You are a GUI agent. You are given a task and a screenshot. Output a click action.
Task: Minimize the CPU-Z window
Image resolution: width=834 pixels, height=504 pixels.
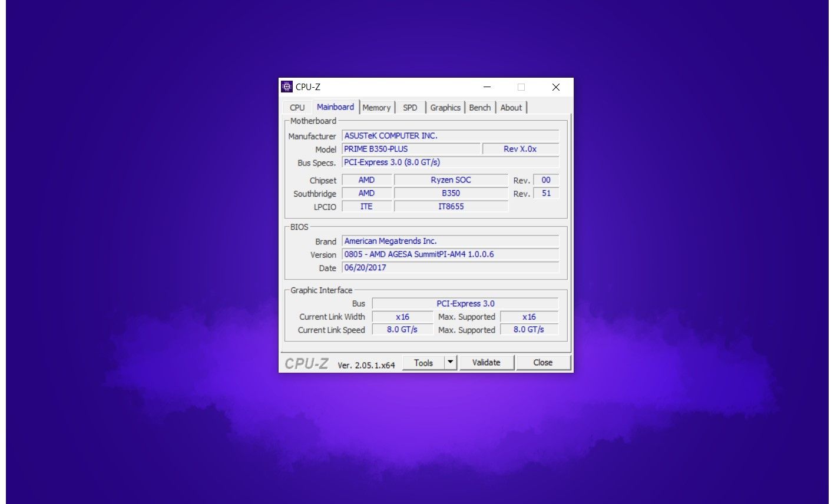487,87
